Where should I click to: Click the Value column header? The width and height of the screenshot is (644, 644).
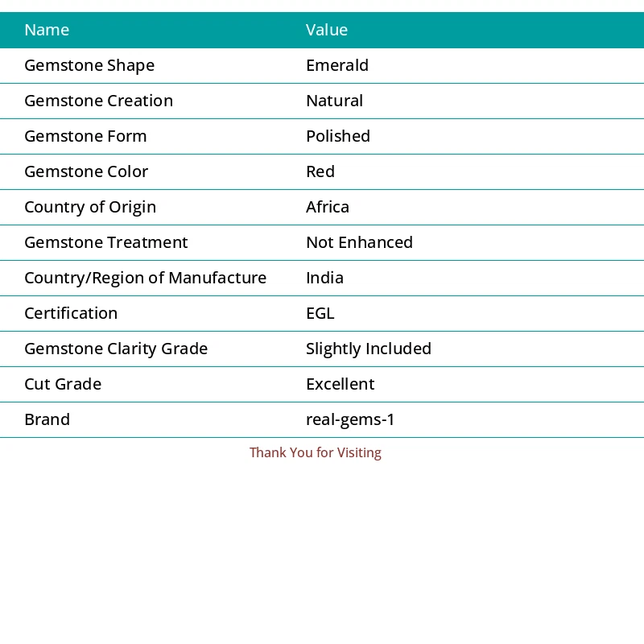click(x=327, y=30)
